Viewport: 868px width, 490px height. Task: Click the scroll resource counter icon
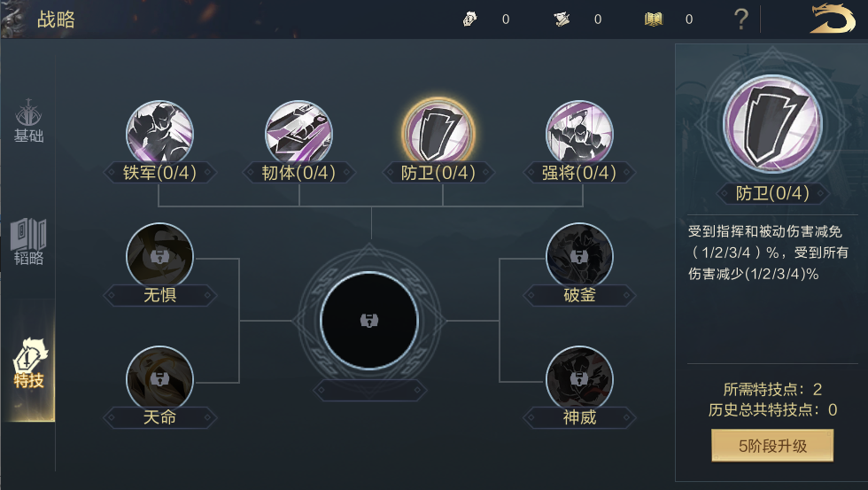562,19
